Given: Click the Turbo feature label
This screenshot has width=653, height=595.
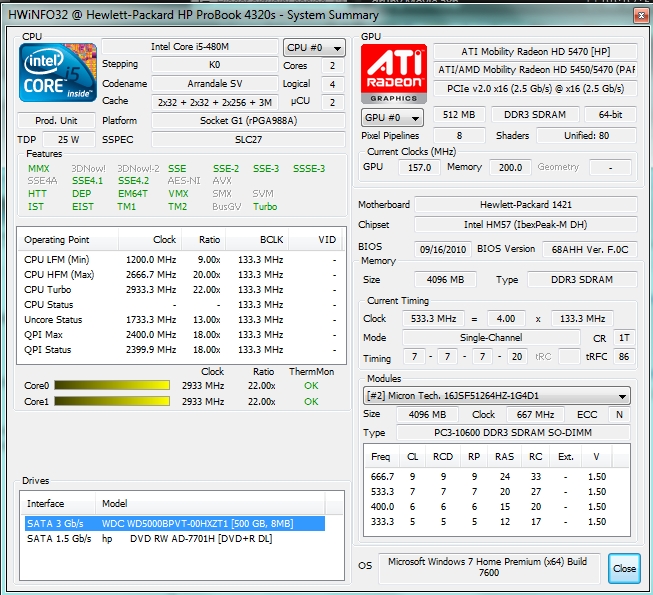Looking at the screenshot, I should pyautogui.click(x=265, y=207).
